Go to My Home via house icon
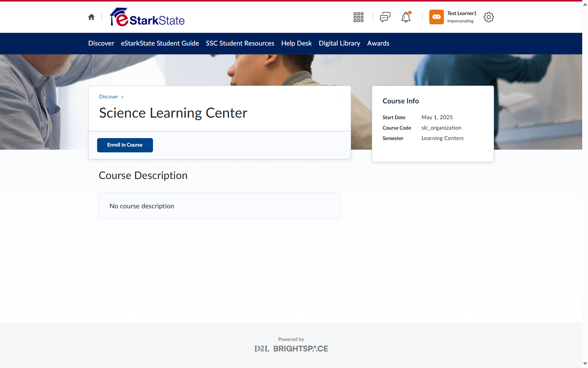The image size is (588, 368). (91, 17)
